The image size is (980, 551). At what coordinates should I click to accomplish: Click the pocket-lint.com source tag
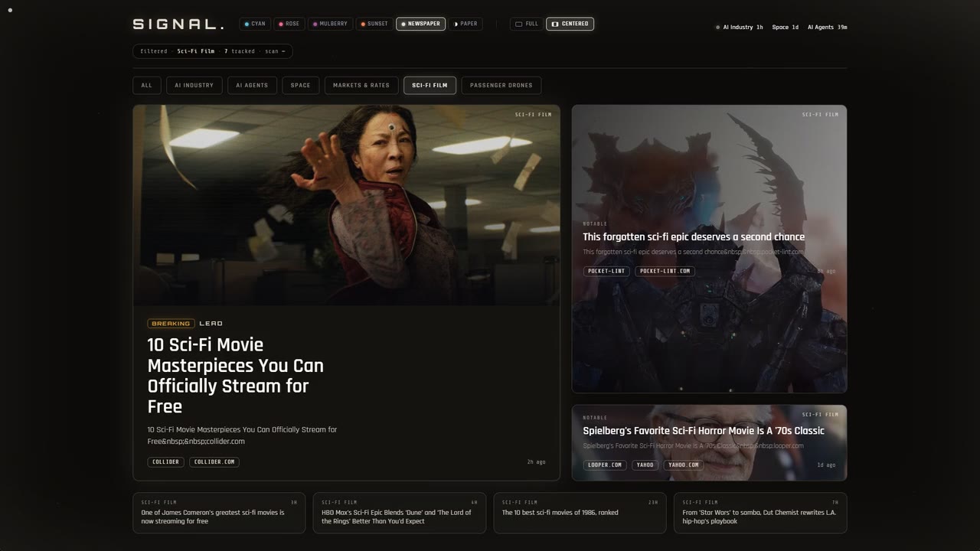665,271
